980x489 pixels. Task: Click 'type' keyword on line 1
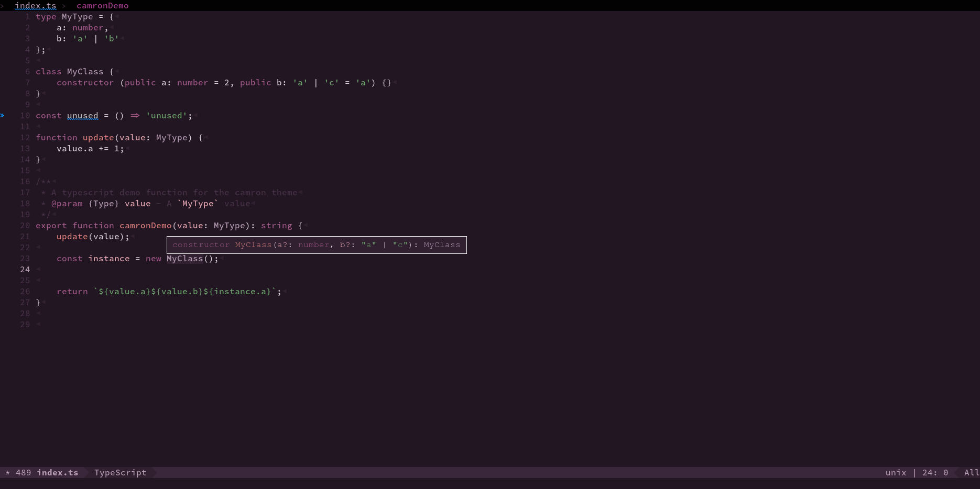(46, 17)
